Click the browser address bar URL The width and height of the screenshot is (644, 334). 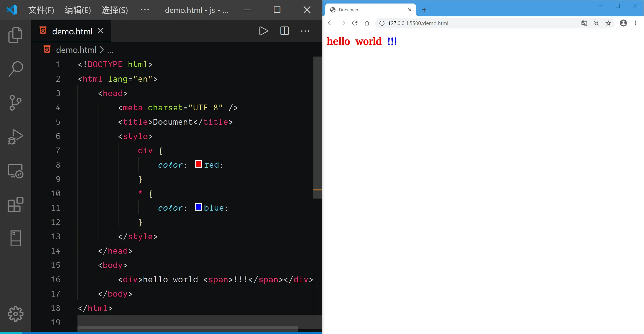tap(418, 23)
